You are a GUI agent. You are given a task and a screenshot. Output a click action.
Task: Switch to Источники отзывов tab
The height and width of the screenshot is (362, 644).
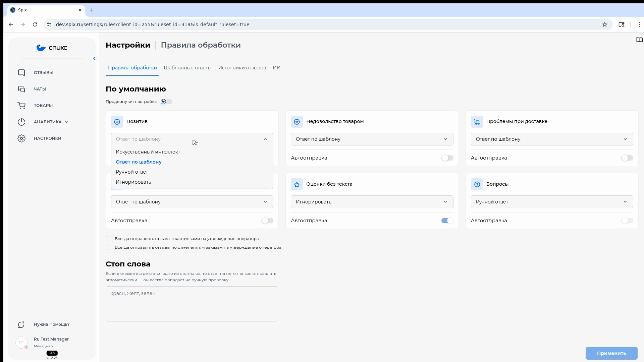coord(242,68)
